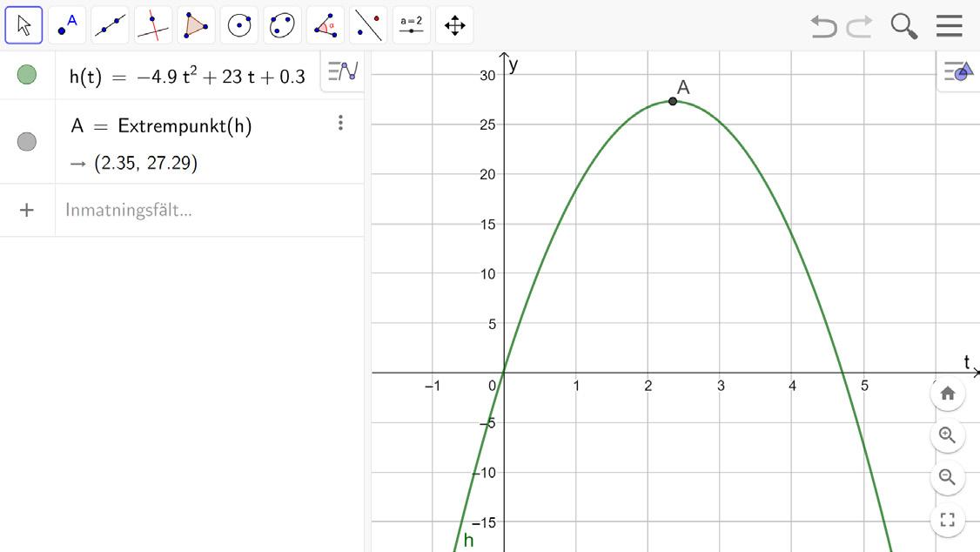The width and height of the screenshot is (980, 552).
Task: Reset graph to home view
Action: click(948, 394)
